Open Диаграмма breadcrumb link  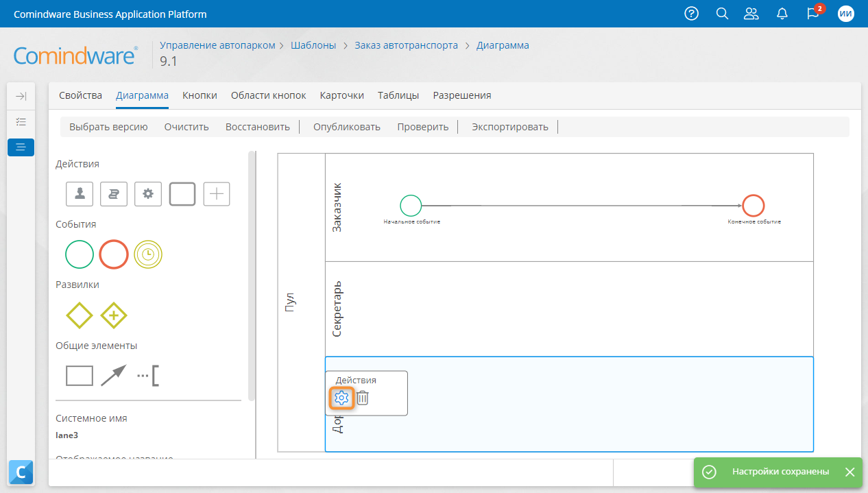click(x=503, y=45)
